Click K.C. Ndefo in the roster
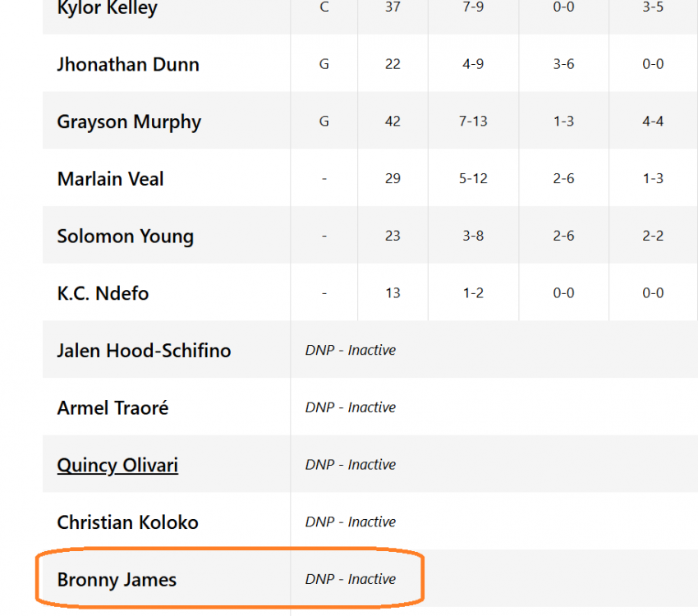This screenshot has width=698, height=616. [x=103, y=293]
